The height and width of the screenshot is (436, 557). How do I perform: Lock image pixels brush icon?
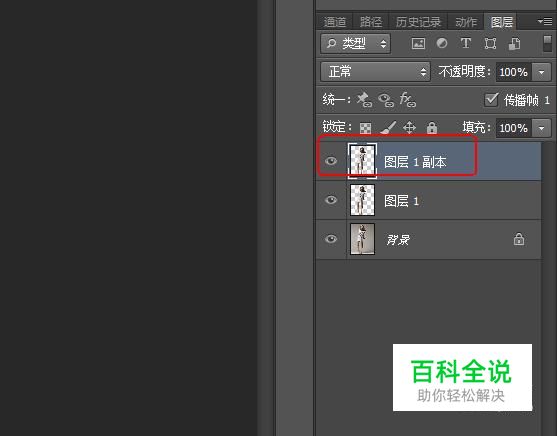pos(388,128)
